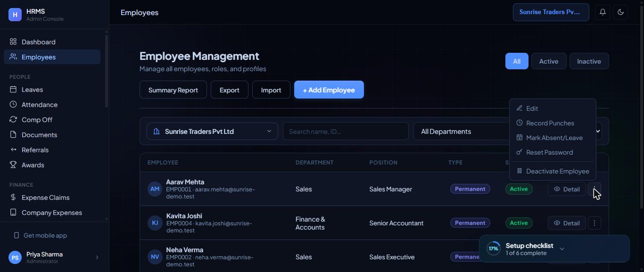The image size is (644, 272).
Task: Open Employees in sidebar
Action: (x=52, y=57)
